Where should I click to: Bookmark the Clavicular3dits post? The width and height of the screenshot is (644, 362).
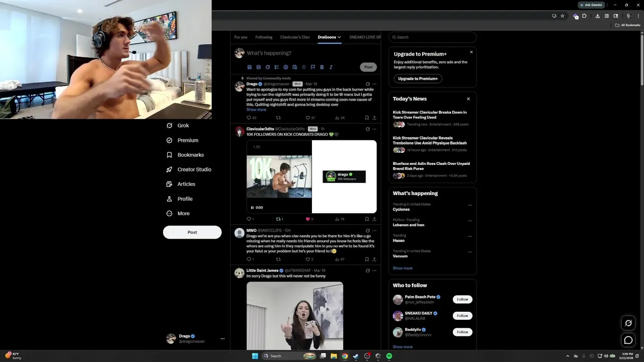(367, 219)
